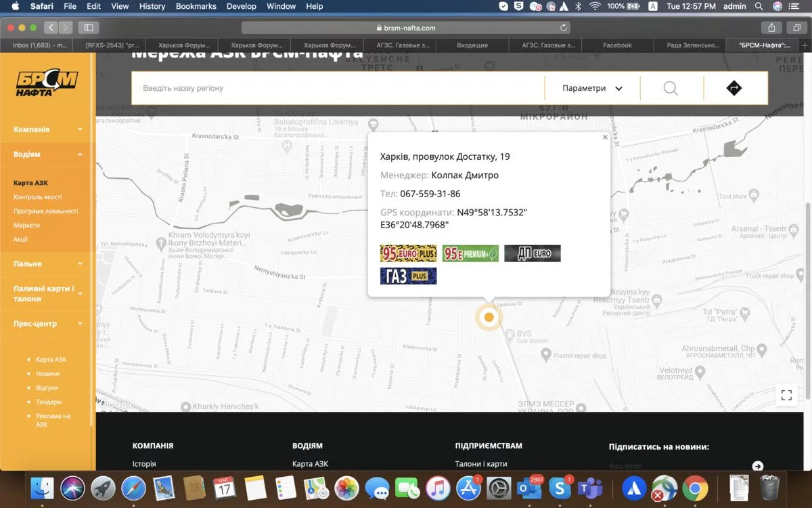Collapse the Водіям sidebar section
The width and height of the screenshot is (812, 508).
pyautogui.click(x=48, y=154)
